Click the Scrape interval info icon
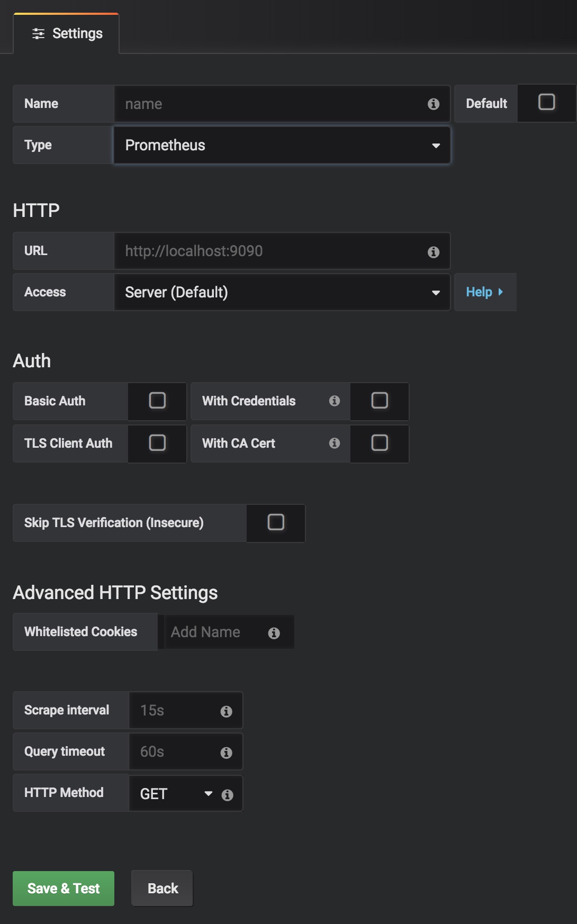 [226, 711]
